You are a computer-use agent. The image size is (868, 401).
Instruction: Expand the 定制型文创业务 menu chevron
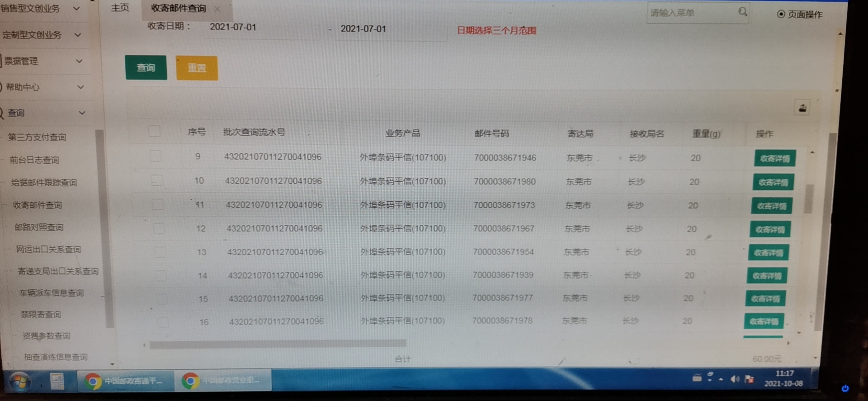78,34
